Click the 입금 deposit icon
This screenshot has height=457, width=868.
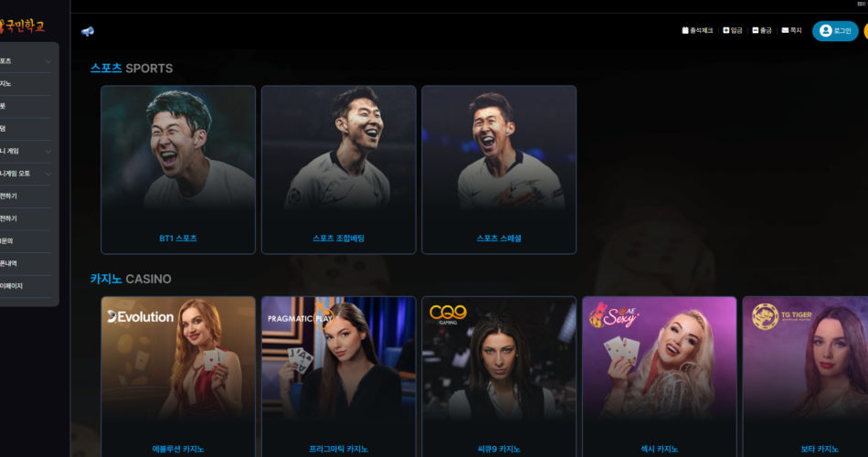tap(726, 30)
